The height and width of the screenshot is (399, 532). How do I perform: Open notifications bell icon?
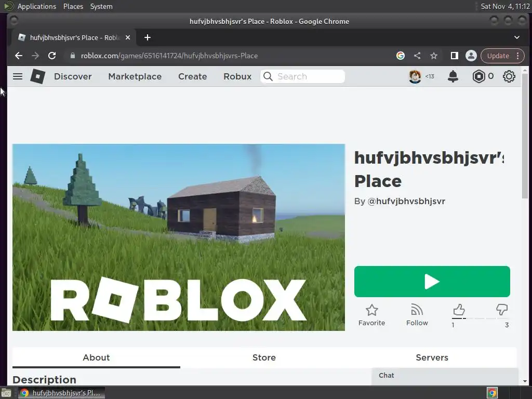click(453, 76)
